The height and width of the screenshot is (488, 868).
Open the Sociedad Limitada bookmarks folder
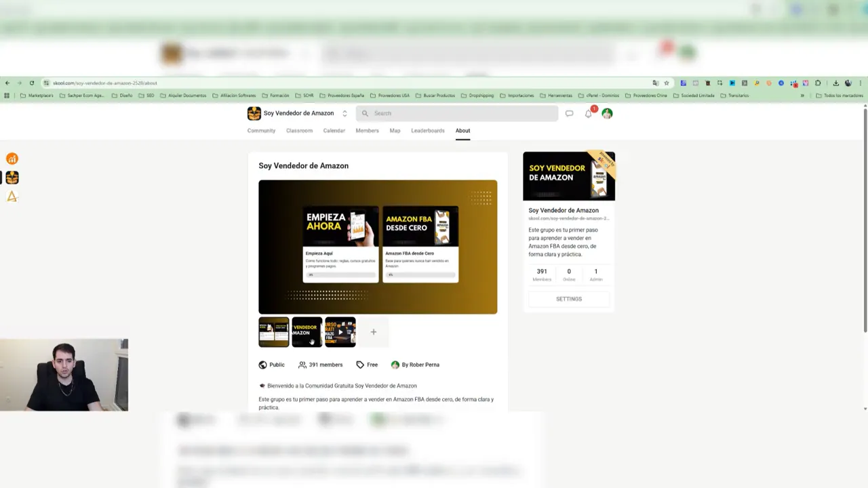(694, 96)
